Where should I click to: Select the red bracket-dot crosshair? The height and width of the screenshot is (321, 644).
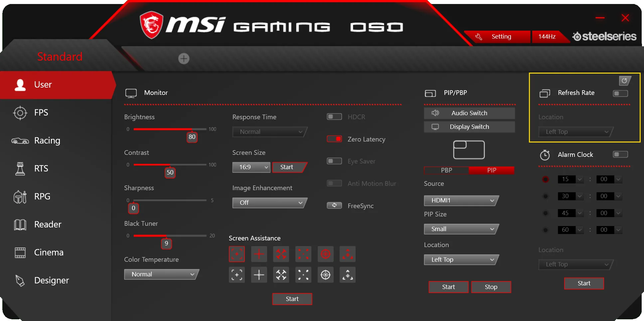(x=237, y=254)
